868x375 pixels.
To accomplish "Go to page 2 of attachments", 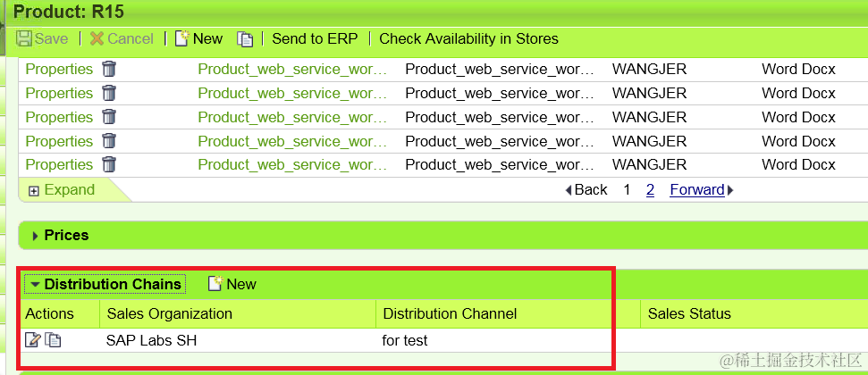I will [x=651, y=190].
